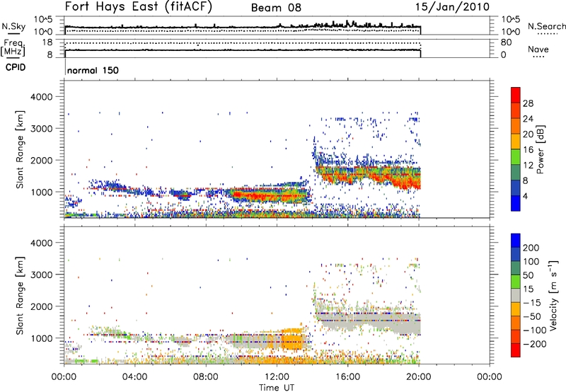Click the red top segment of the Power colorbar

(x=516, y=95)
